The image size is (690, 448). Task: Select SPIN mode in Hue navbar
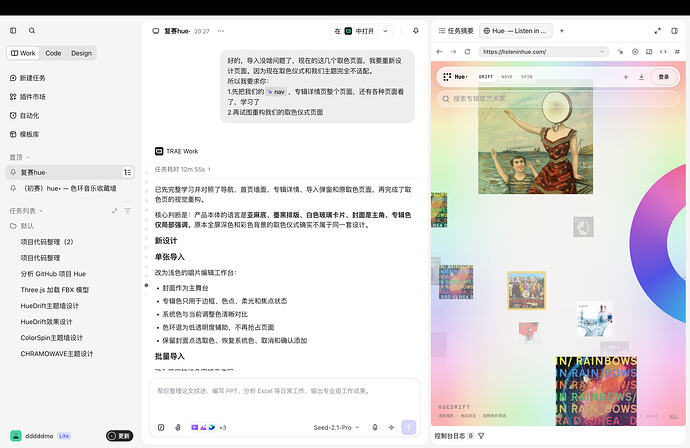click(x=527, y=77)
